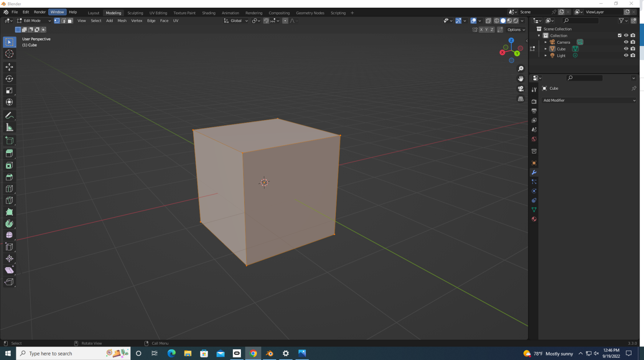Select the Add Cube tool
This screenshot has width=644, height=360.
click(9, 141)
